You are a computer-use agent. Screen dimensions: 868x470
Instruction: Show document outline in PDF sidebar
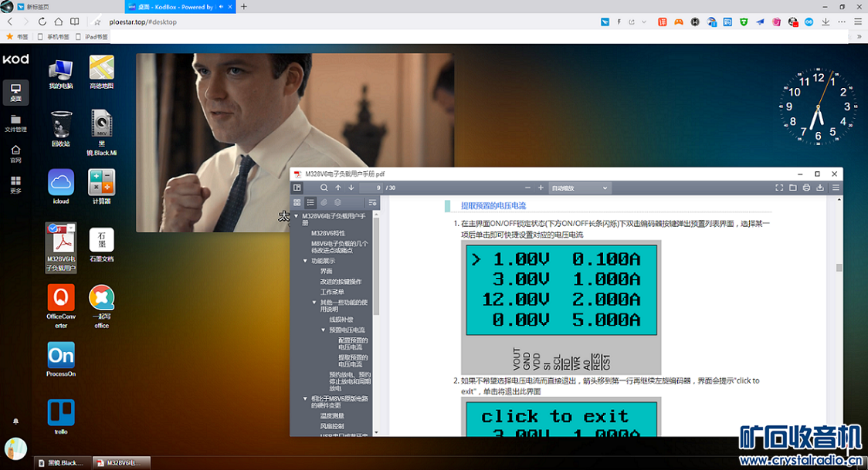pyautogui.click(x=310, y=202)
